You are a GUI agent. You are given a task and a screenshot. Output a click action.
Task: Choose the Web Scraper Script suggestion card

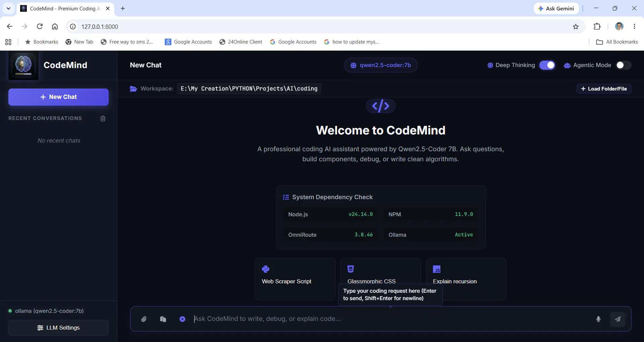tap(295, 279)
